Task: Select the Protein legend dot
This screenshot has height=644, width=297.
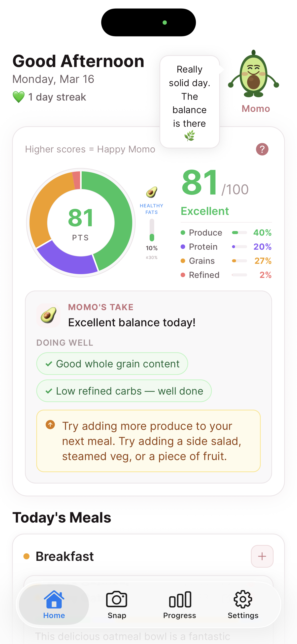Action: point(183,247)
